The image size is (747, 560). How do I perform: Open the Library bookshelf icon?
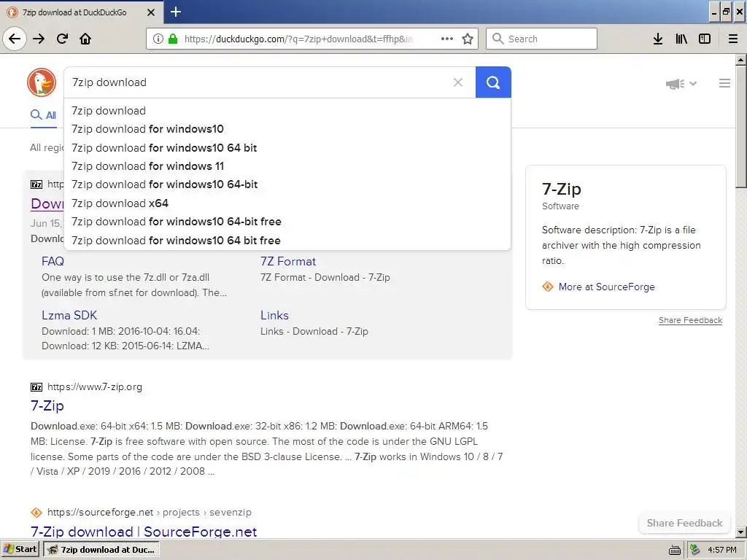(681, 39)
